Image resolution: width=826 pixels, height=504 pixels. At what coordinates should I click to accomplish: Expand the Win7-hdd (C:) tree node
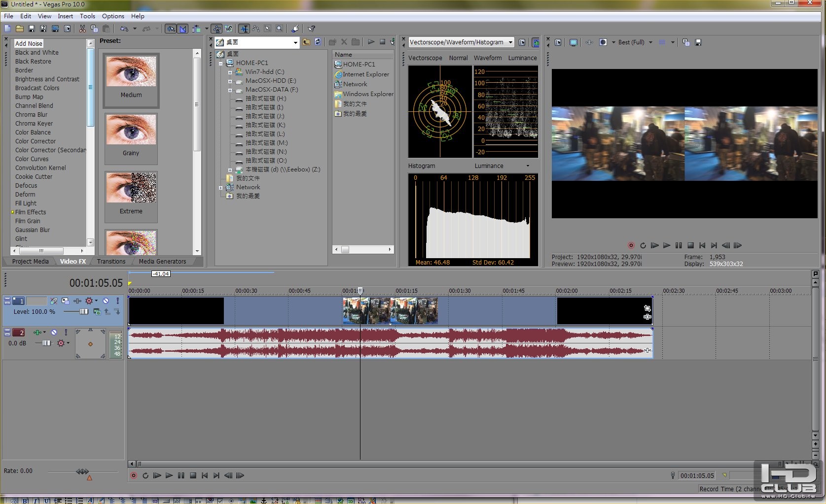tap(230, 72)
